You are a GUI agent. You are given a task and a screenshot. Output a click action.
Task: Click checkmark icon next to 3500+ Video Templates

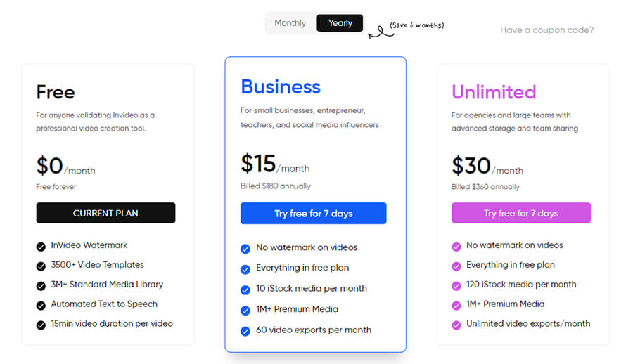point(41,266)
